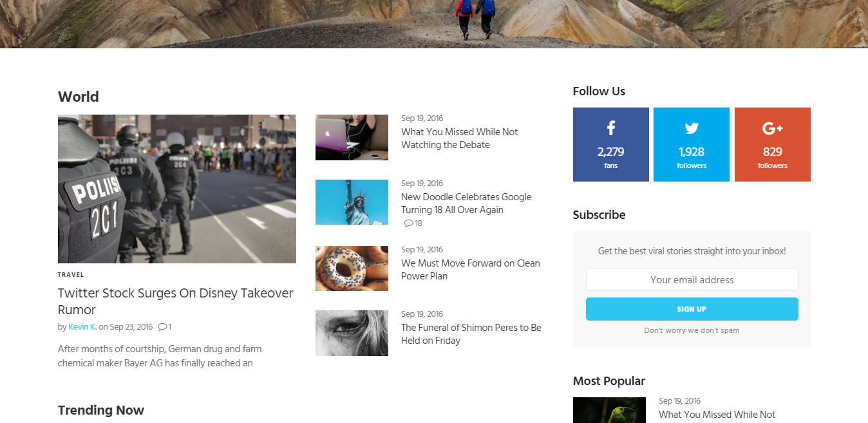The height and width of the screenshot is (423, 868).
Task: Click the Google Plus icon
Action: click(x=772, y=129)
